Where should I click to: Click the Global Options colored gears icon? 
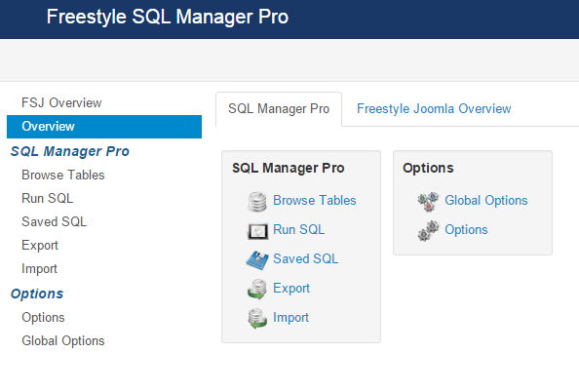[428, 201]
